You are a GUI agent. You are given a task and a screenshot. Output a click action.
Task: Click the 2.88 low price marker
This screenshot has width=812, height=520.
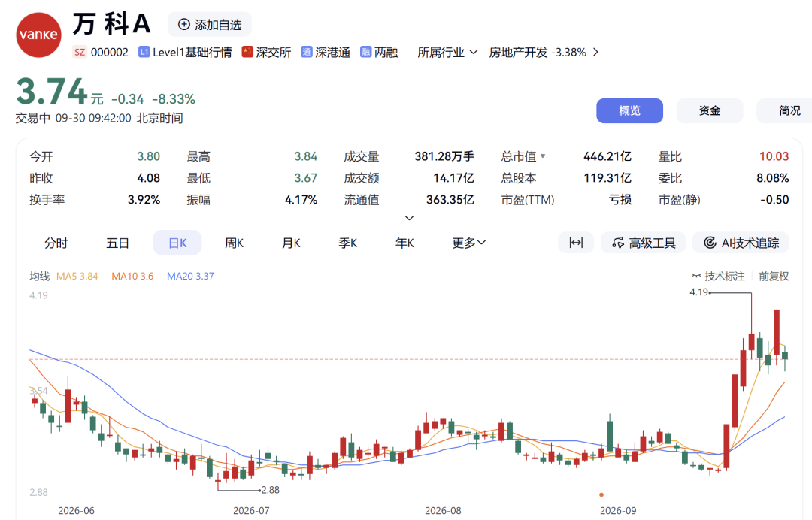(270, 490)
